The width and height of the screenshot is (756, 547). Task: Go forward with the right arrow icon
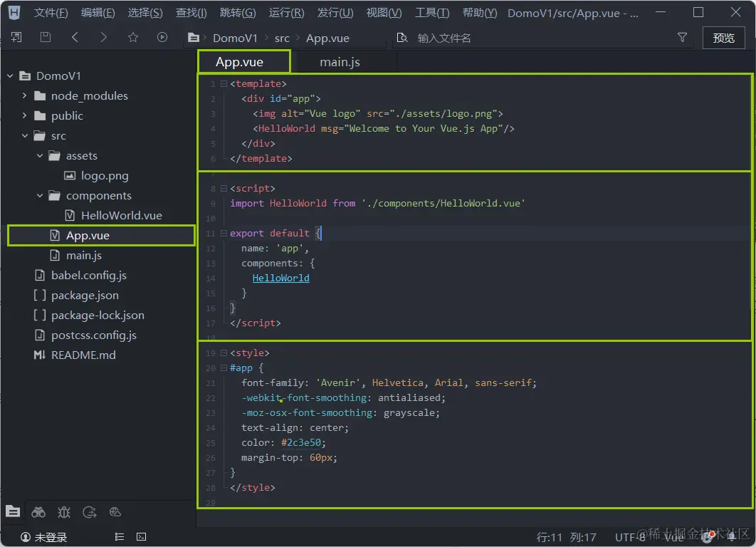[103, 37]
